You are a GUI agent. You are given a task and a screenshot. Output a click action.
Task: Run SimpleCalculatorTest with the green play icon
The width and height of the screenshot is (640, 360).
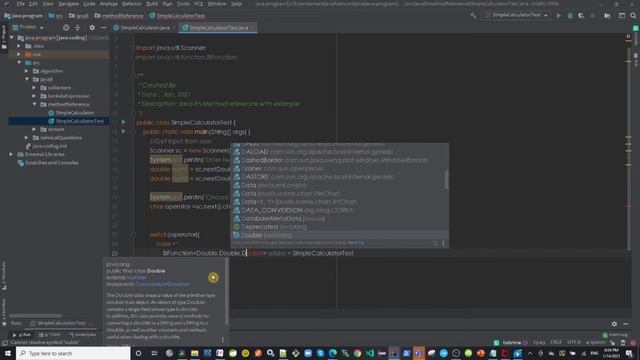coord(558,16)
